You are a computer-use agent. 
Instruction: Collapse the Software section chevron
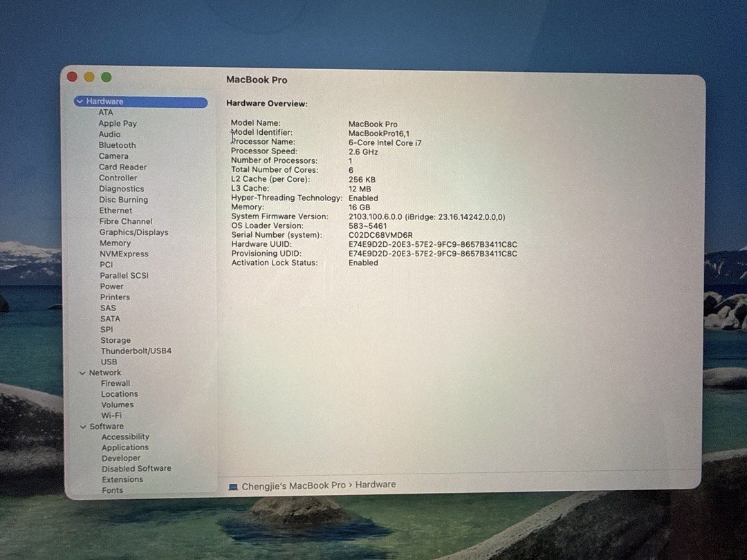pos(83,427)
